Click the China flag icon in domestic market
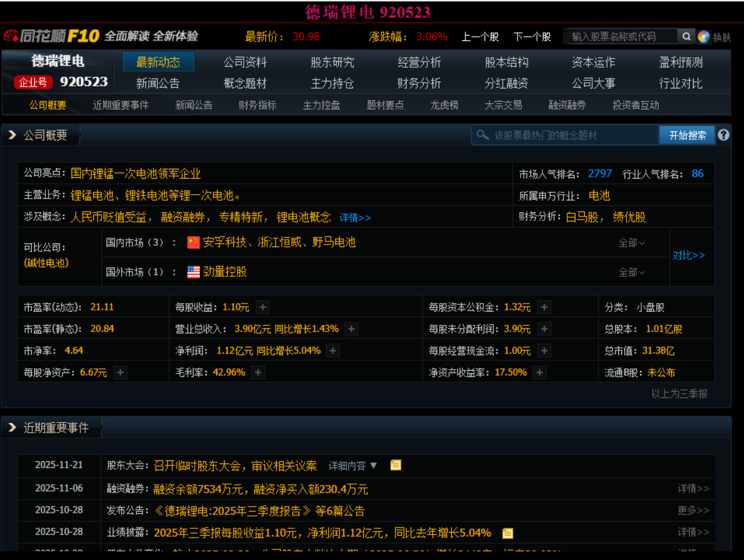The image size is (744, 560). click(193, 243)
